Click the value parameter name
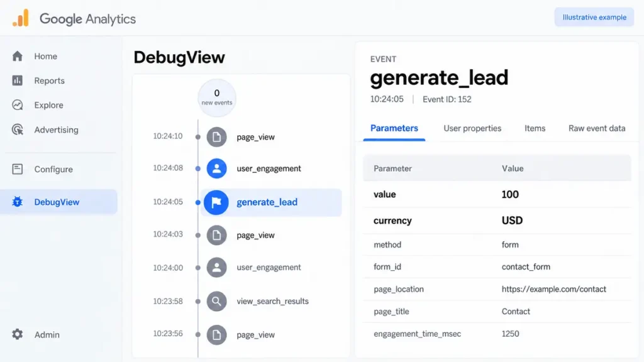 pos(384,194)
